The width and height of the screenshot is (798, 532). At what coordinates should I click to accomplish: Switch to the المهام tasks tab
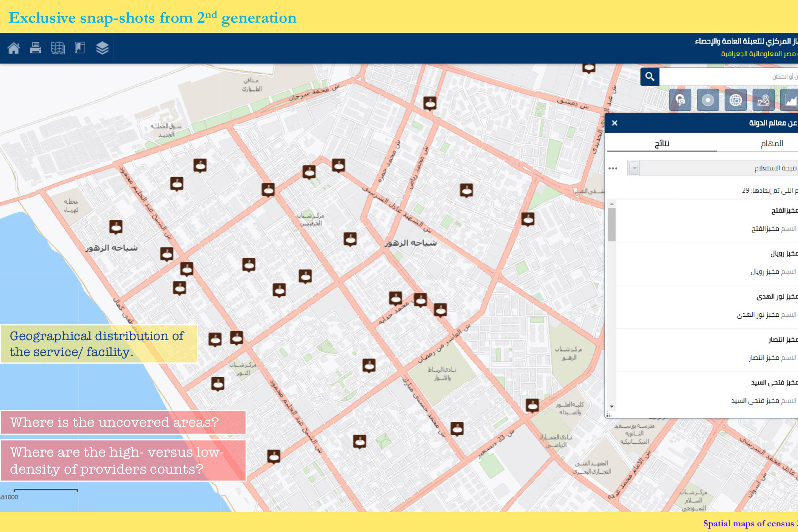tap(772, 143)
